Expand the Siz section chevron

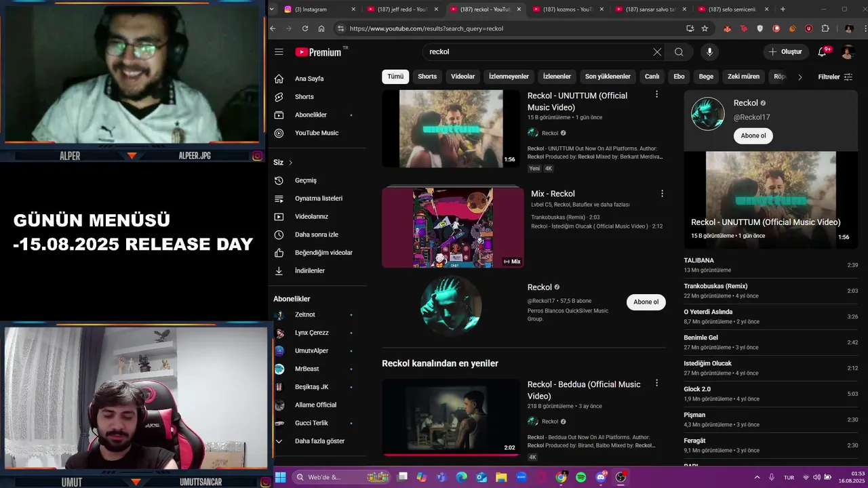[291, 163]
